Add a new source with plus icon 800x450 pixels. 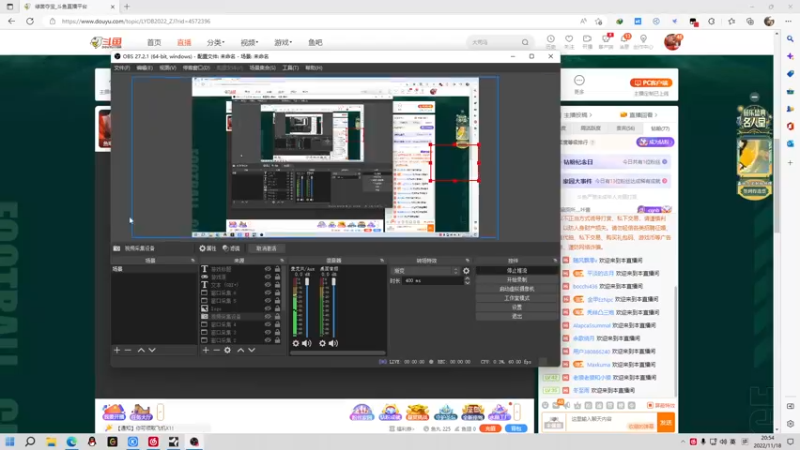206,350
